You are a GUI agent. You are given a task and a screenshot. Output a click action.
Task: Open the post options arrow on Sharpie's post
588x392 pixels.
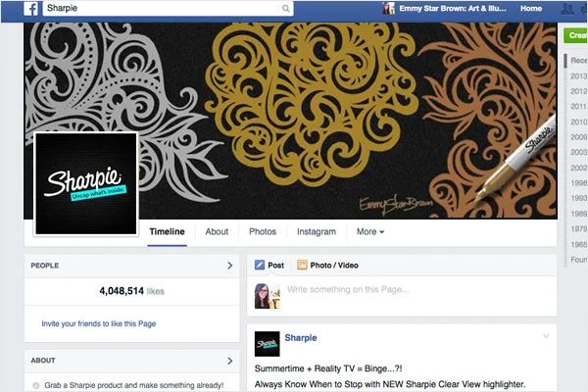click(x=546, y=336)
